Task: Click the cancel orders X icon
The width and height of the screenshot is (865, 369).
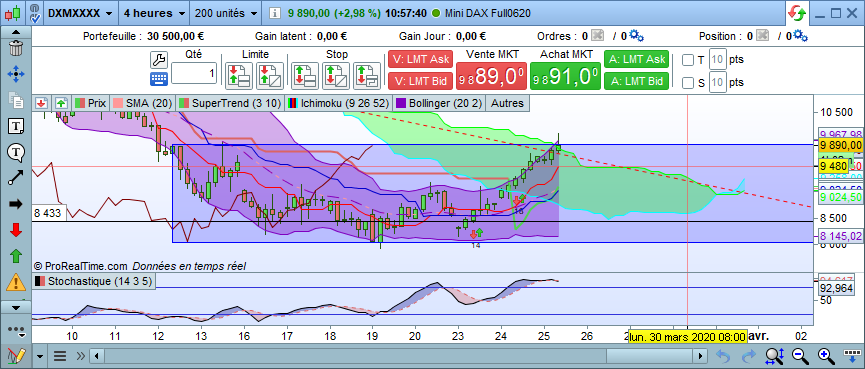Action: coord(597,36)
